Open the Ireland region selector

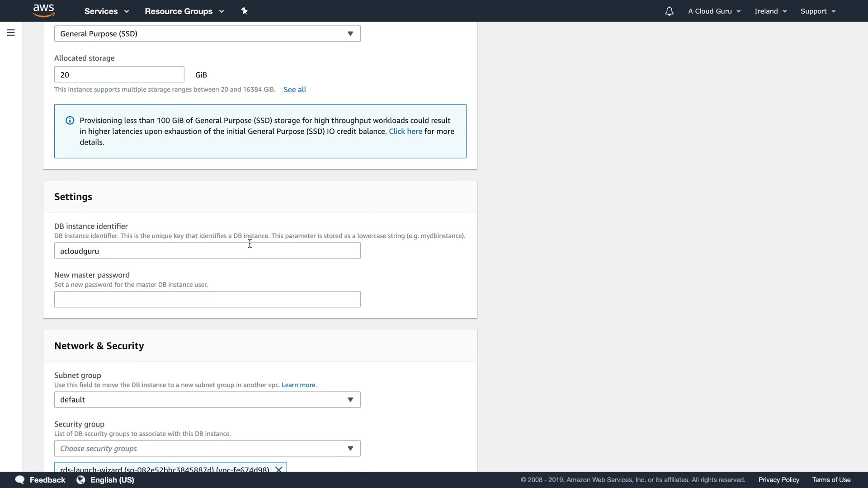(x=770, y=11)
